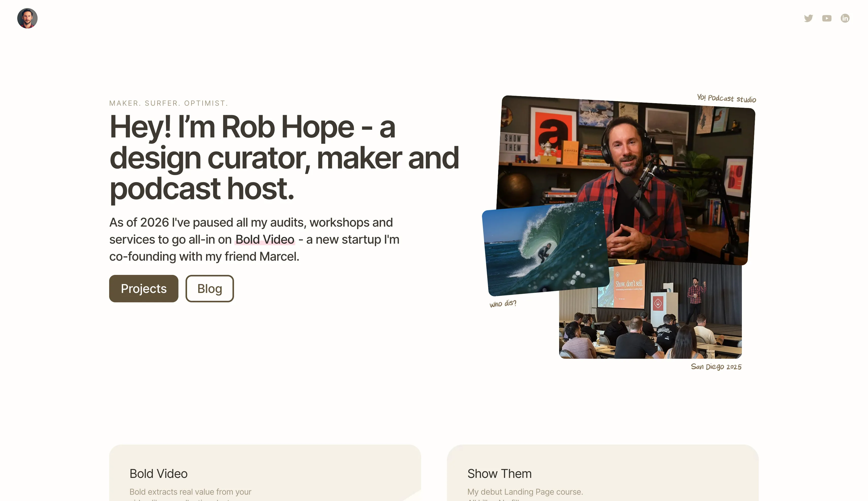Click the Projects button
This screenshot has height=501, width=868.
144,288
